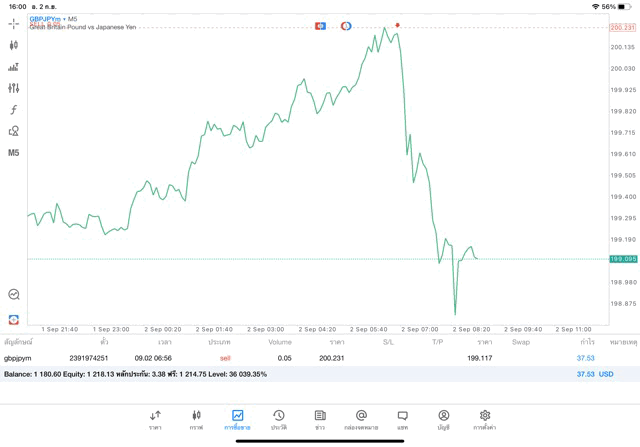Viewport: 640px width, 447px height.
Task: Open the new order trade icon
Action: pyautogui.click(x=13, y=67)
